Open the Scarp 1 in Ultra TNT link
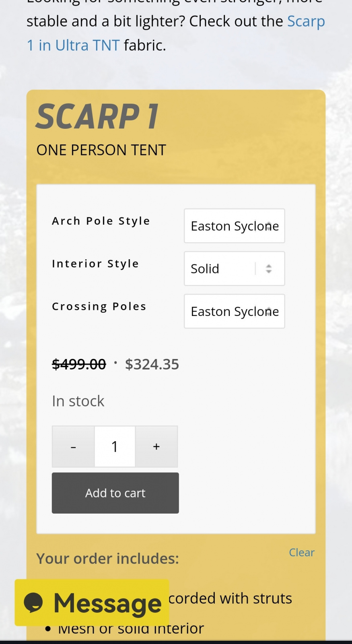Viewport: 352px width, 644px height. click(x=73, y=45)
